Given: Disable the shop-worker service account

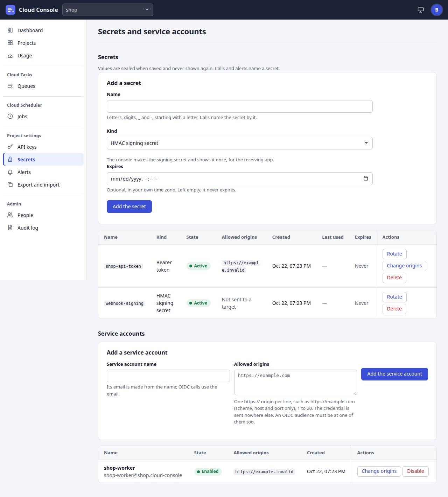Looking at the screenshot, I should point(415,471).
